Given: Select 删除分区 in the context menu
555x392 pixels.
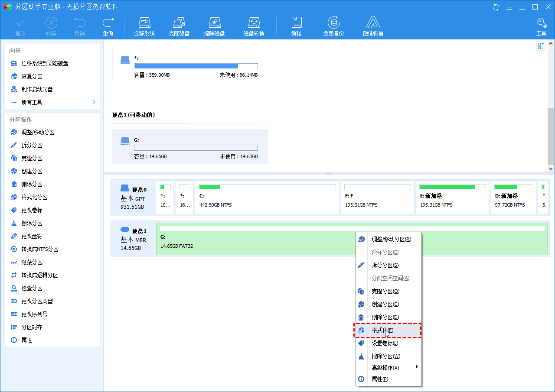Looking at the screenshot, I should [385, 317].
